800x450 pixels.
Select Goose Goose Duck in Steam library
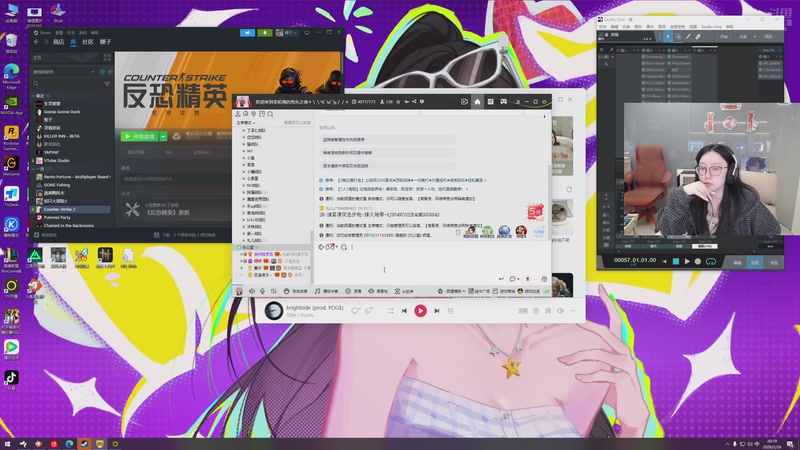pos(61,112)
